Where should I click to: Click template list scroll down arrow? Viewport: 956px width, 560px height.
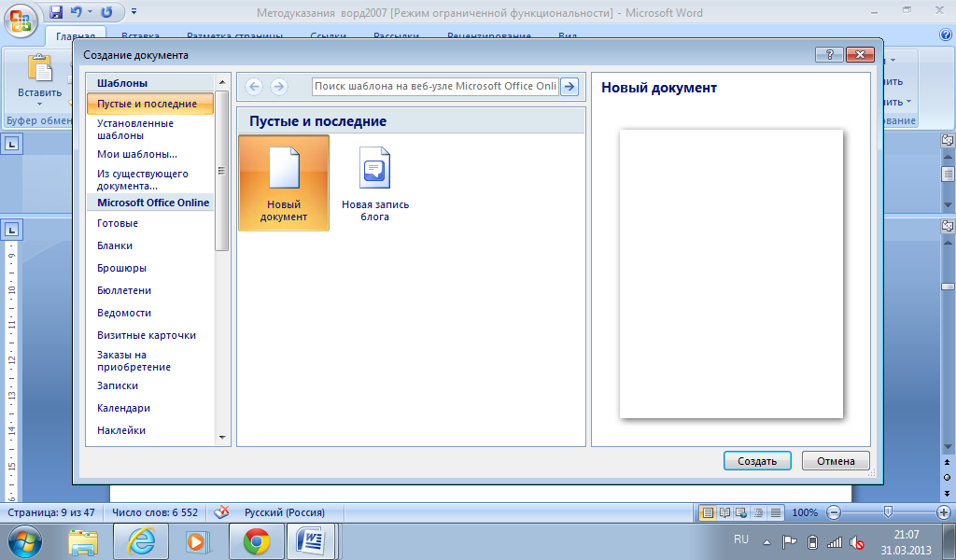tap(222, 437)
